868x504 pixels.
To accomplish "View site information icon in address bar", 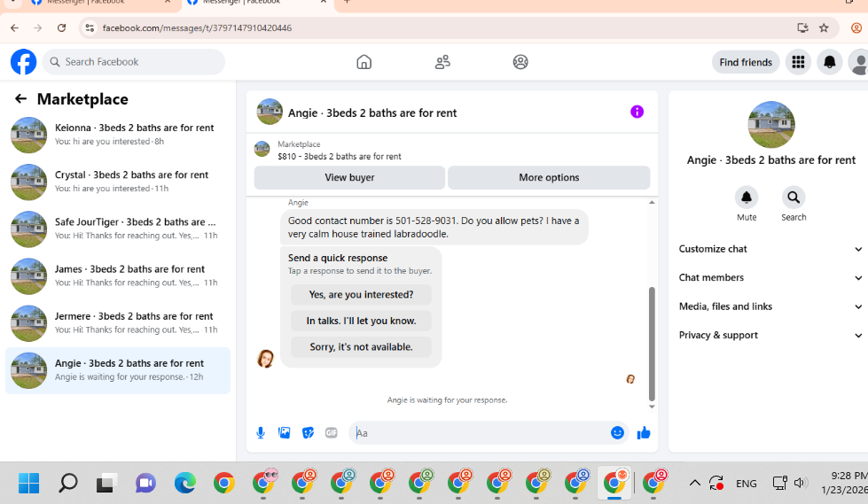I will pyautogui.click(x=90, y=27).
